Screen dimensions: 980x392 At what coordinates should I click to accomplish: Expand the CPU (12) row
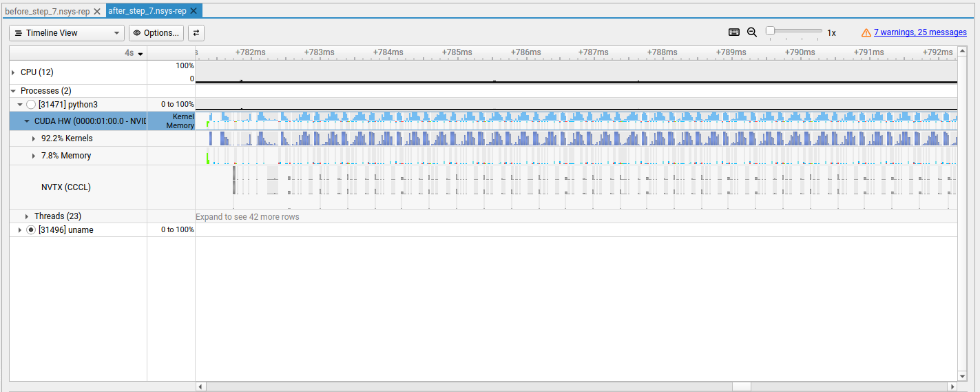(13, 72)
